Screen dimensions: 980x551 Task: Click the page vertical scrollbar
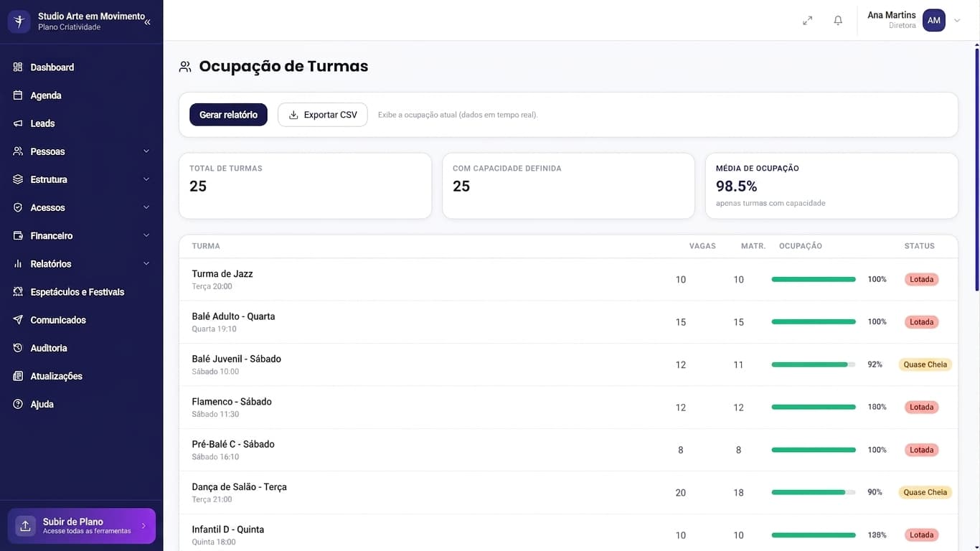point(976,169)
